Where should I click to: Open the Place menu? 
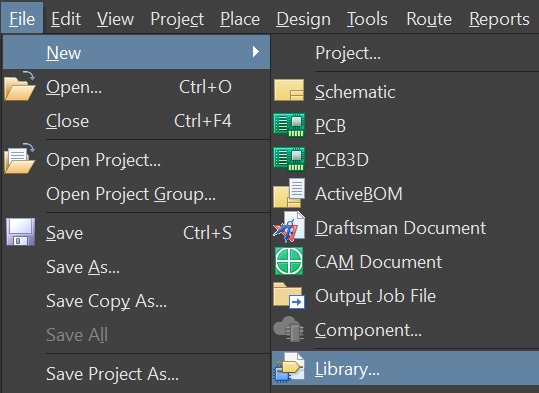coord(240,18)
